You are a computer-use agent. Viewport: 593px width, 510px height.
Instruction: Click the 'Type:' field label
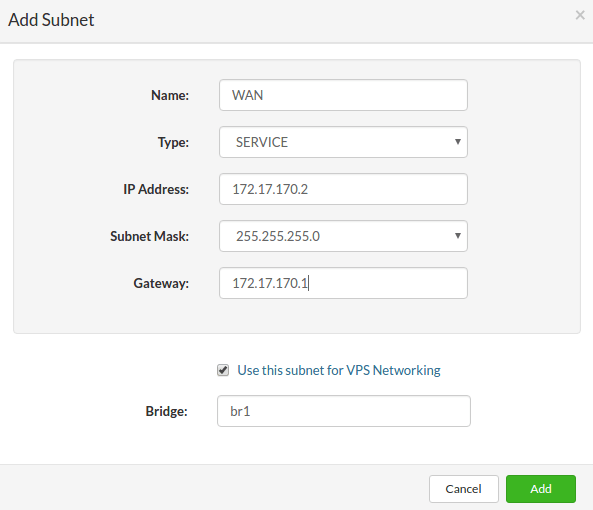tap(173, 143)
